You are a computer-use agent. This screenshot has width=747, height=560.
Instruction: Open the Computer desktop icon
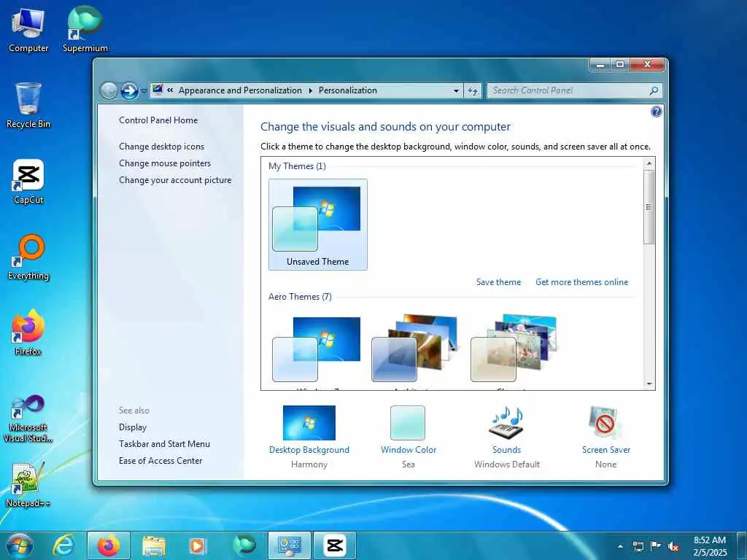[28, 29]
